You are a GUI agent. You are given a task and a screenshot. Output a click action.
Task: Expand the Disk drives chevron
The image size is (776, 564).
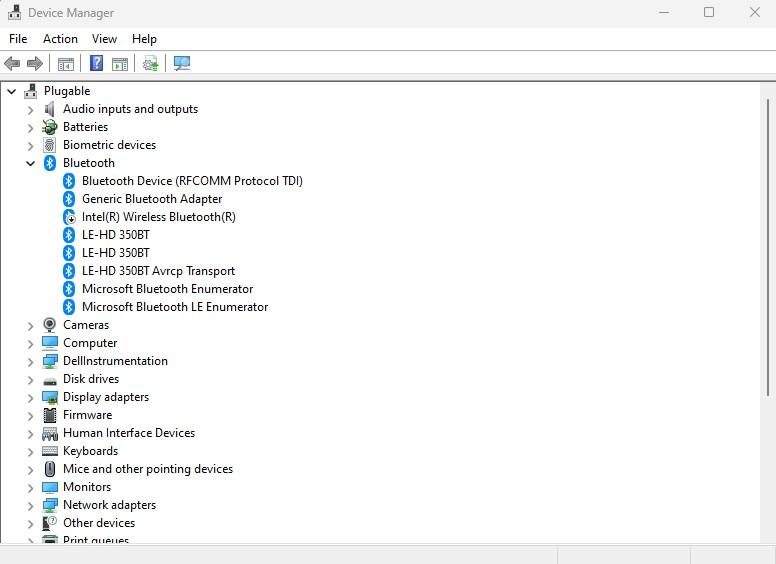pos(31,380)
